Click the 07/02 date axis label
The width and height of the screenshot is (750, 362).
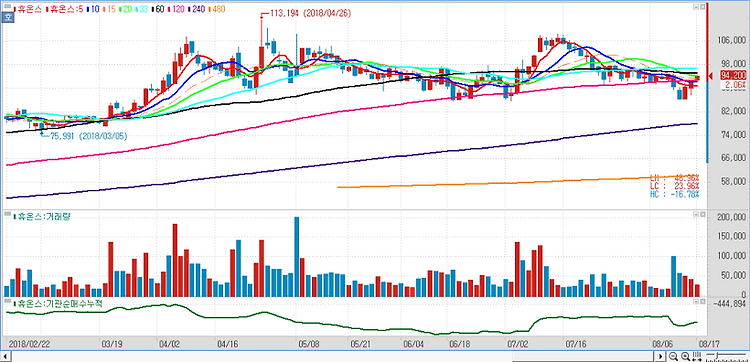coord(518,344)
